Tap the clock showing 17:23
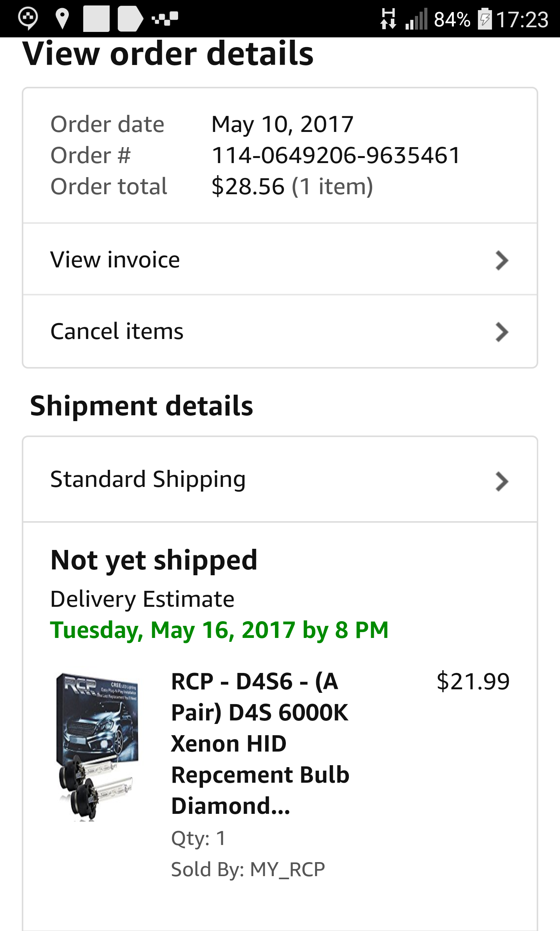 (522, 19)
